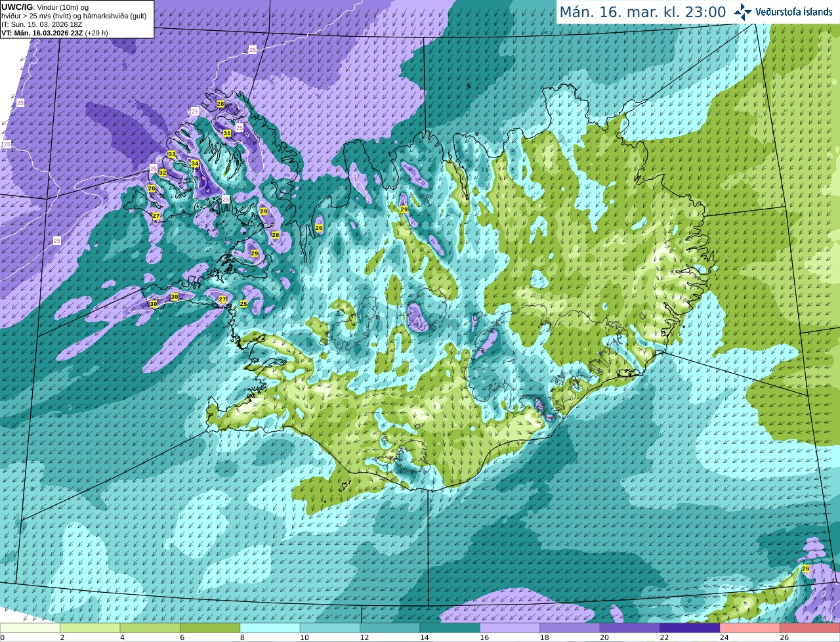Viewport: 840px width, 642px height.
Task: Click the "Veðurstofa Íslands" name text
Action: click(x=793, y=12)
